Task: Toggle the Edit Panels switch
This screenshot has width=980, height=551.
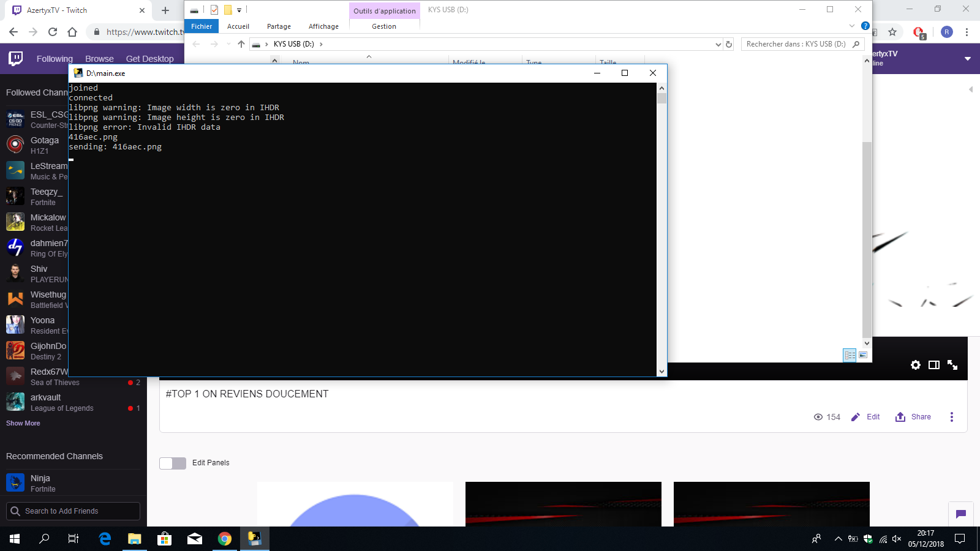Action: click(173, 463)
